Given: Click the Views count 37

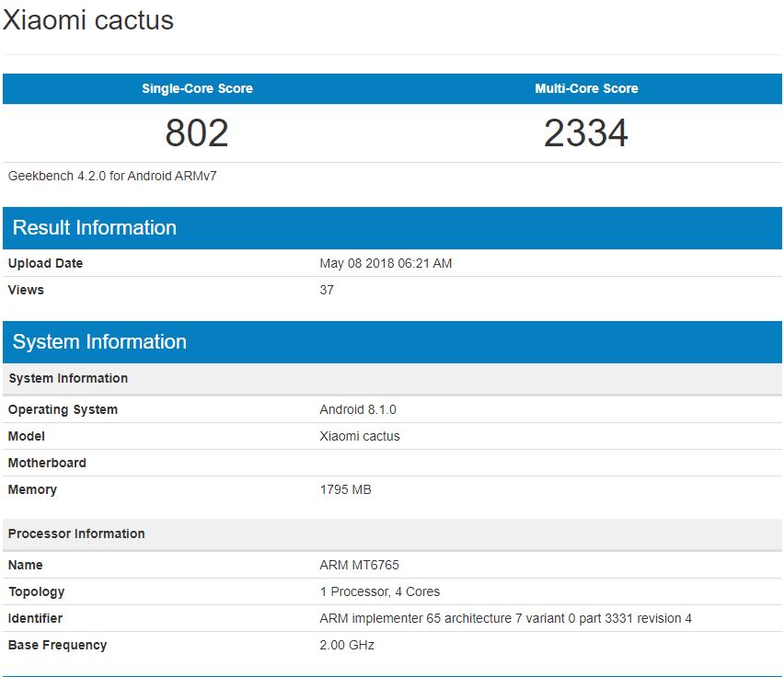Looking at the screenshot, I should (327, 290).
